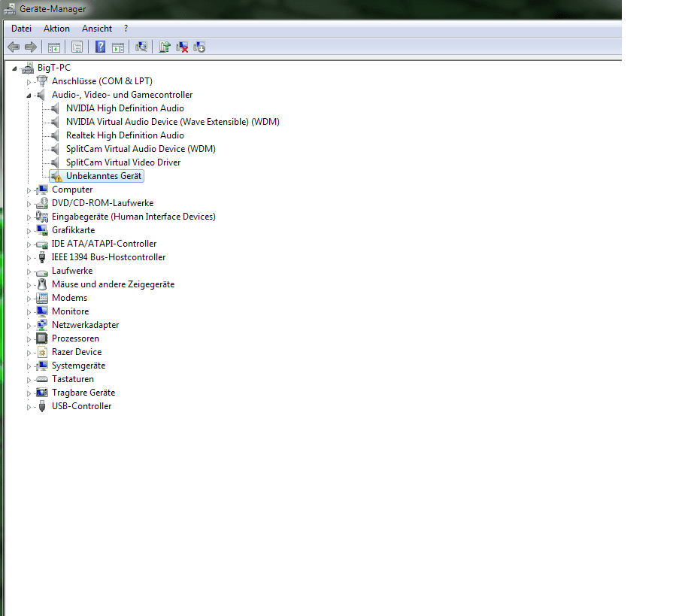Scan for hardware changes icon

point(141,47)
